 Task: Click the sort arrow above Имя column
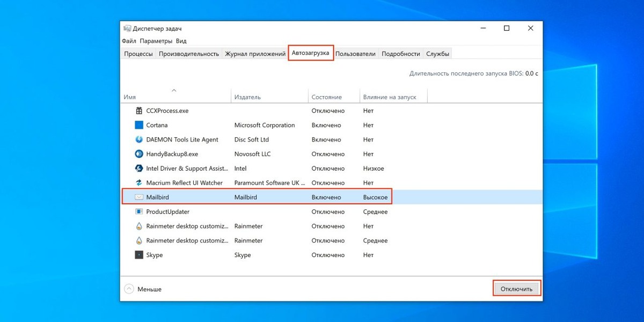[x=174, y=90]
